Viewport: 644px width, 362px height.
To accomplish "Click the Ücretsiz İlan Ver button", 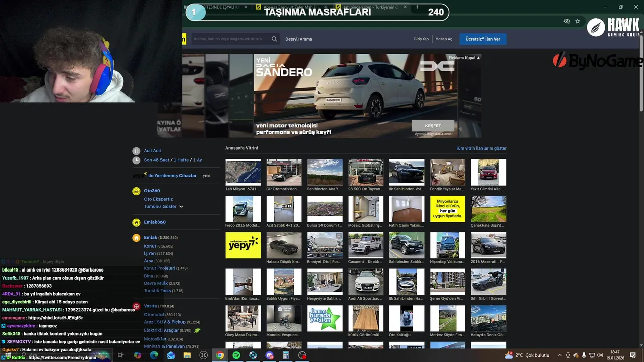I will click(483, 39).
